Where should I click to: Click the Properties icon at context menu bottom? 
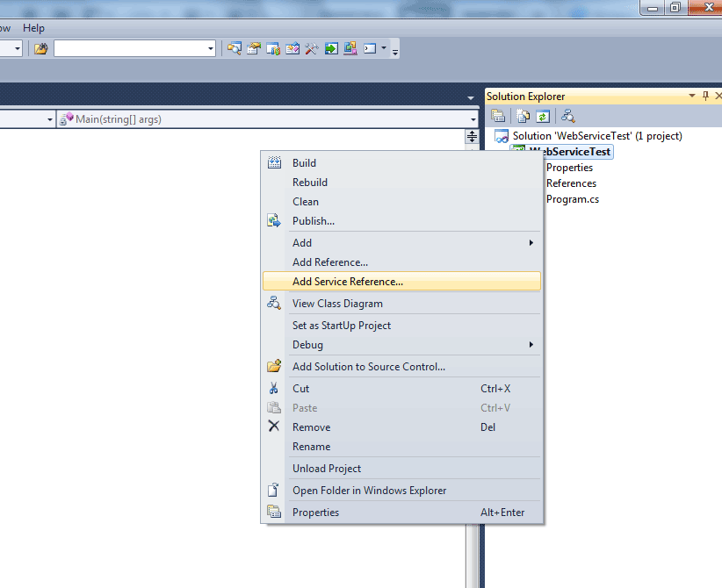274,512
